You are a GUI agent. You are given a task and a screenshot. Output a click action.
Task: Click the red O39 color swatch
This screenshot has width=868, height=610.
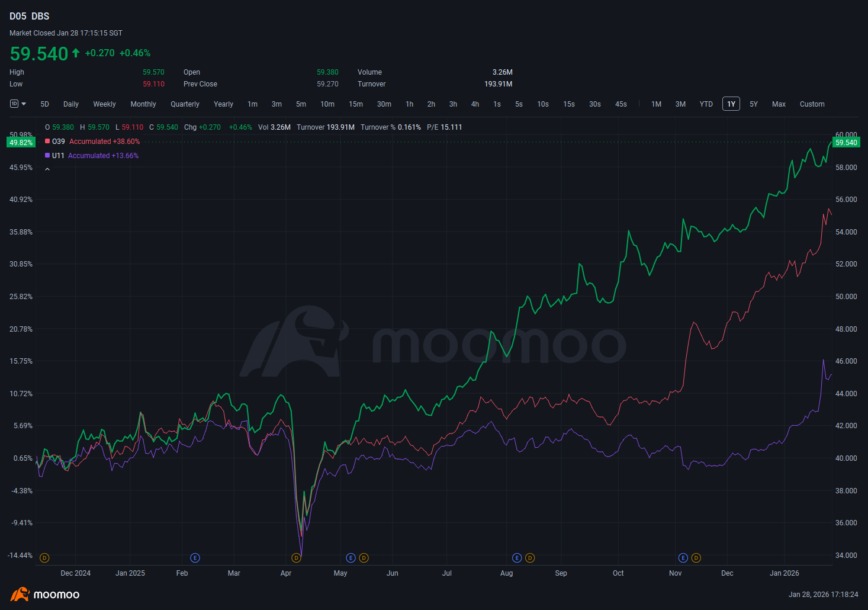coord(47,142)
